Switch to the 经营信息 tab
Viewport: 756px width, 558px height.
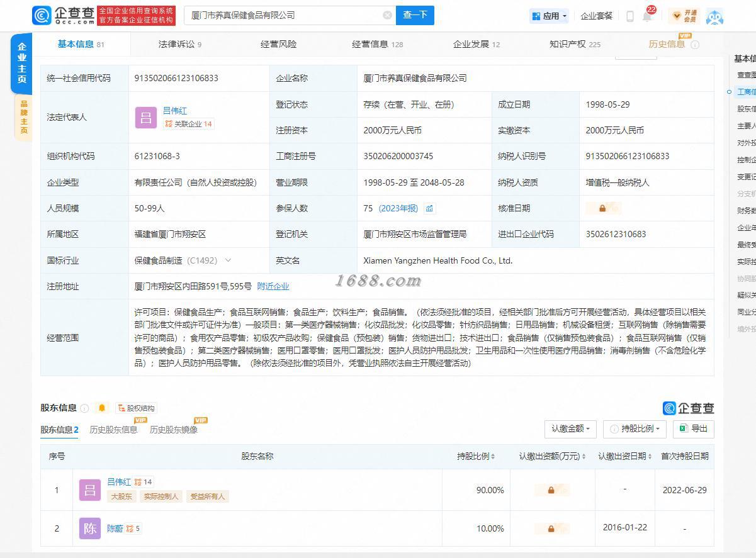pos(377,44)
